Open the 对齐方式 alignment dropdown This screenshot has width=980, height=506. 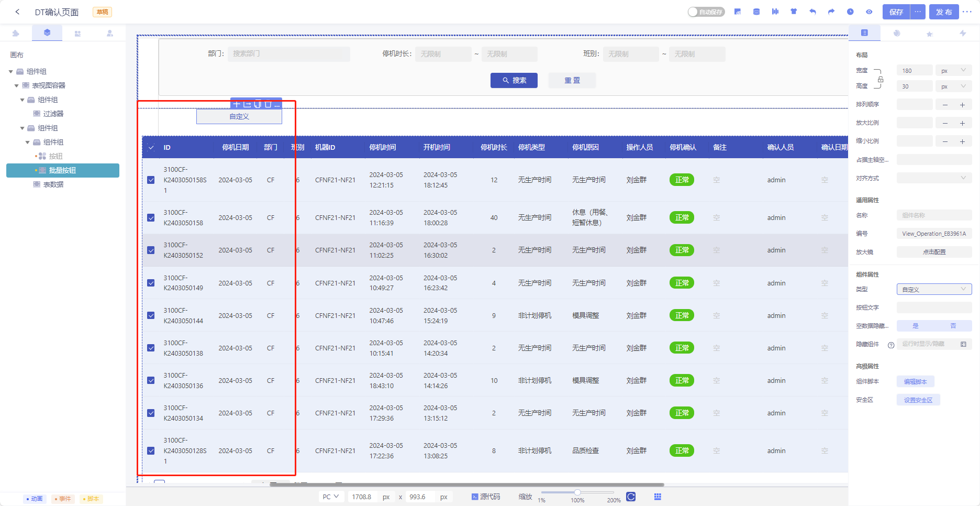click(934, 178)
